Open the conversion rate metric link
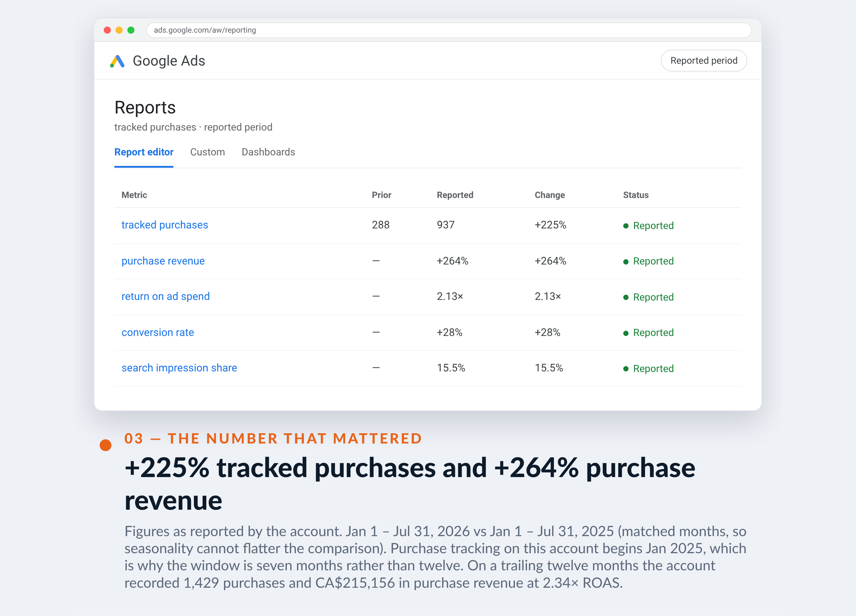The height and width of the screenshot is (616, 856). (158, 332)
